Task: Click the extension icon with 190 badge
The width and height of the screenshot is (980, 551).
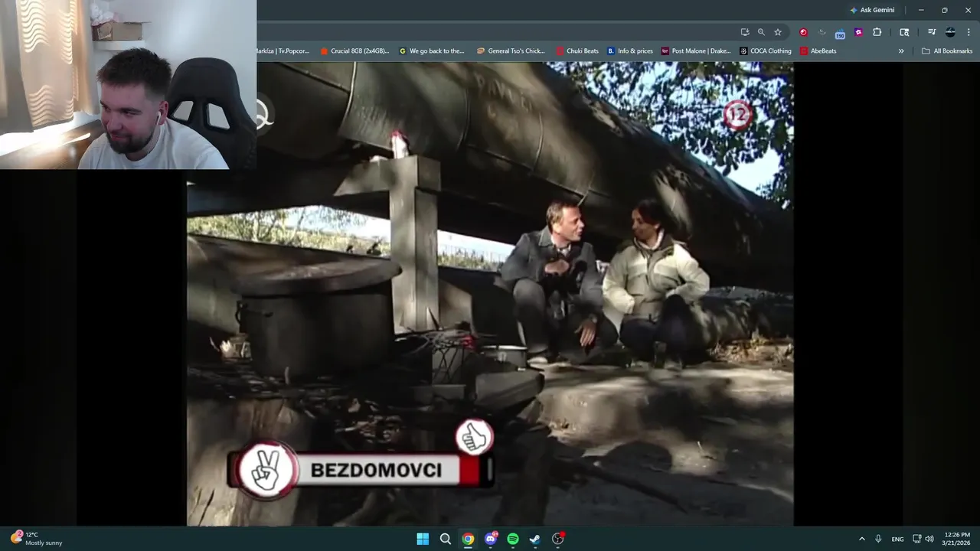Action: point(840,33)
